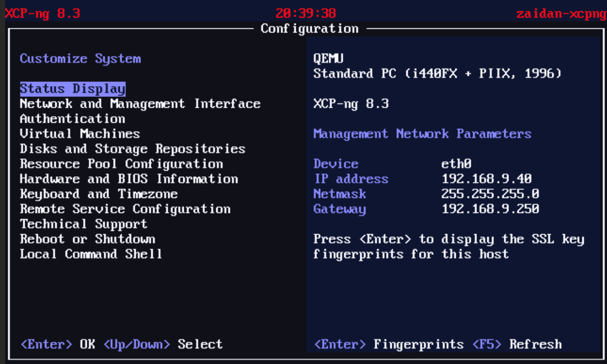Click the <Up/Down> Select hint
The width and height of the screenshot is (607, 364).
click(163, 344)
